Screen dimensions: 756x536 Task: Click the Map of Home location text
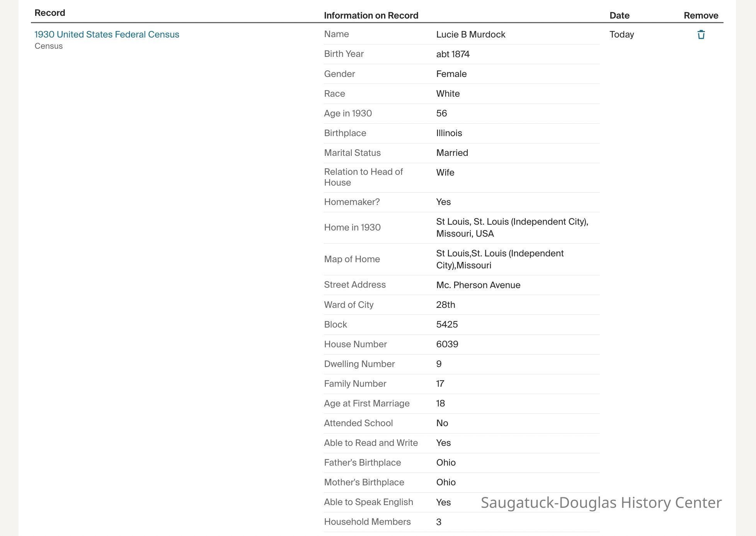(x=500, y=259)
